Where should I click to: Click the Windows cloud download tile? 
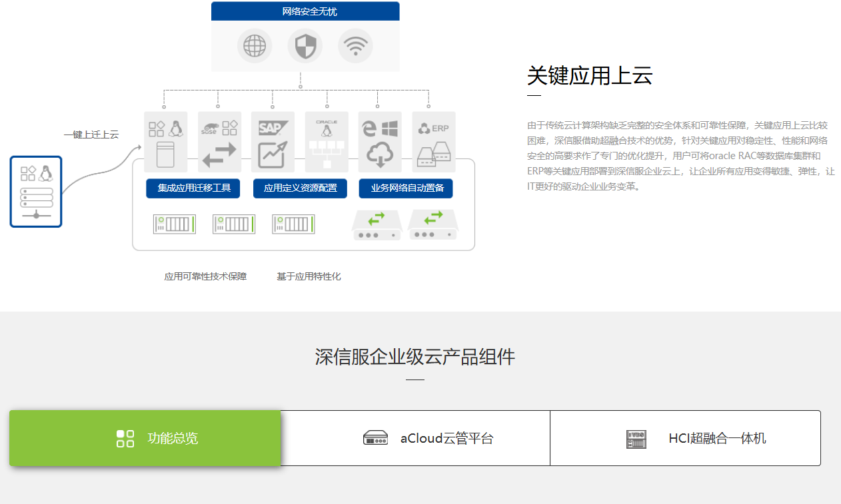[x=380, y=142]
